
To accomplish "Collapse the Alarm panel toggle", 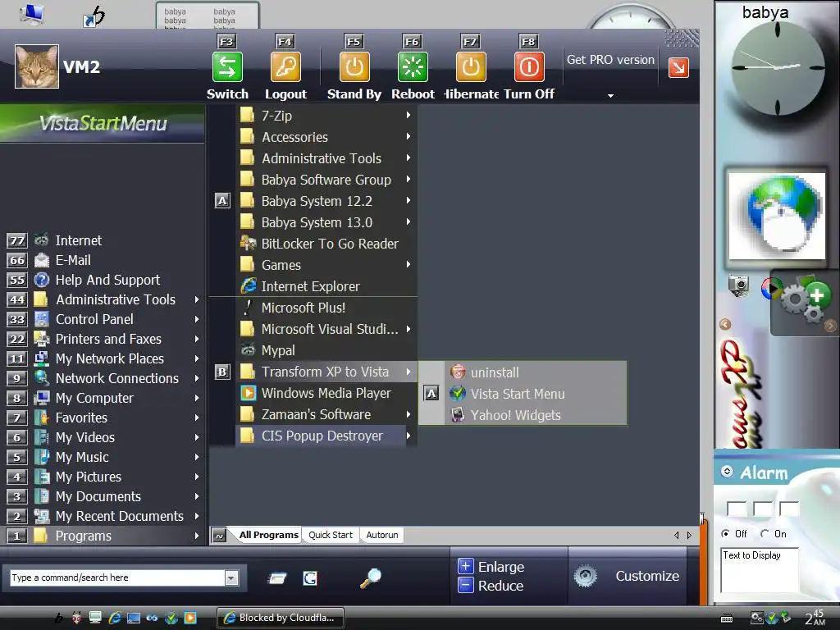I will [727, 472].
